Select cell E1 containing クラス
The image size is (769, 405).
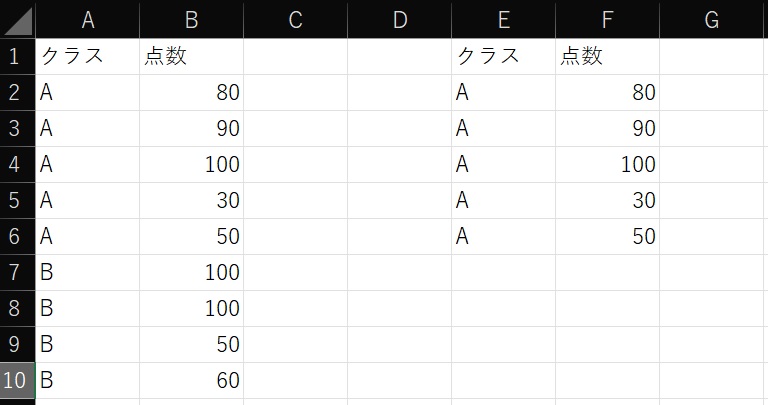(x=503, y=56)
